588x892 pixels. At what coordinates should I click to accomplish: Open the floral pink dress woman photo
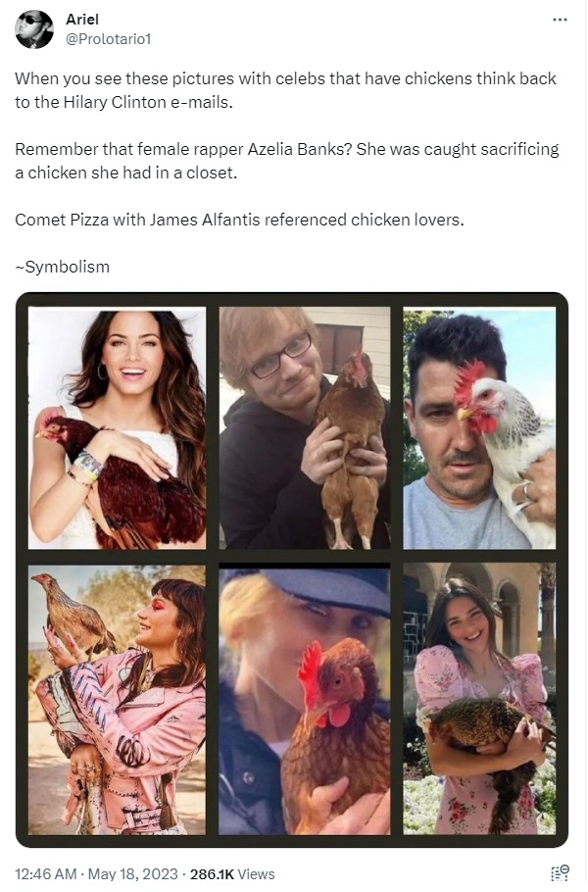(479, 699)
